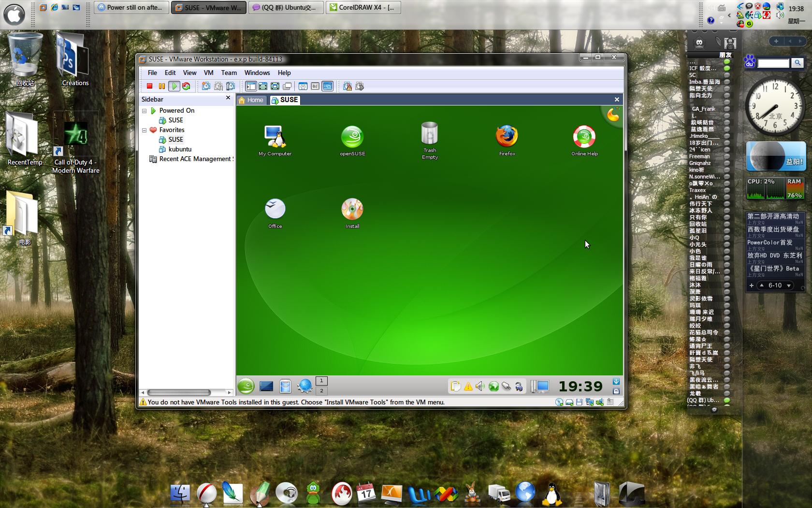Image resolution: width=812 pixels, height=508 pixels.
Task: Close the Sidebar panel
Action: point(228,98)
